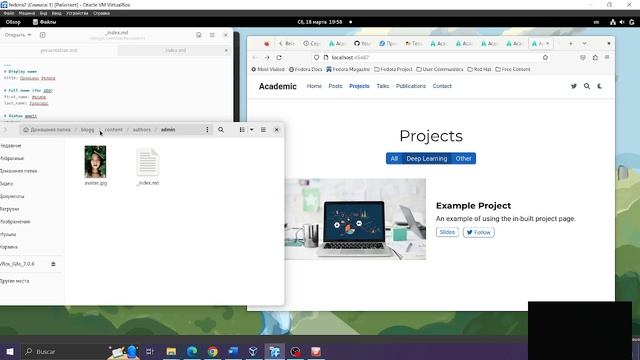Switch to the presentation.md editor tab
640x360 pixels.
[x=58, y=51]
